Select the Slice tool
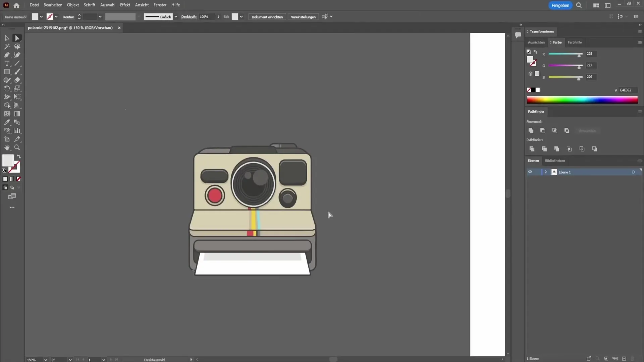 point(17,139)
